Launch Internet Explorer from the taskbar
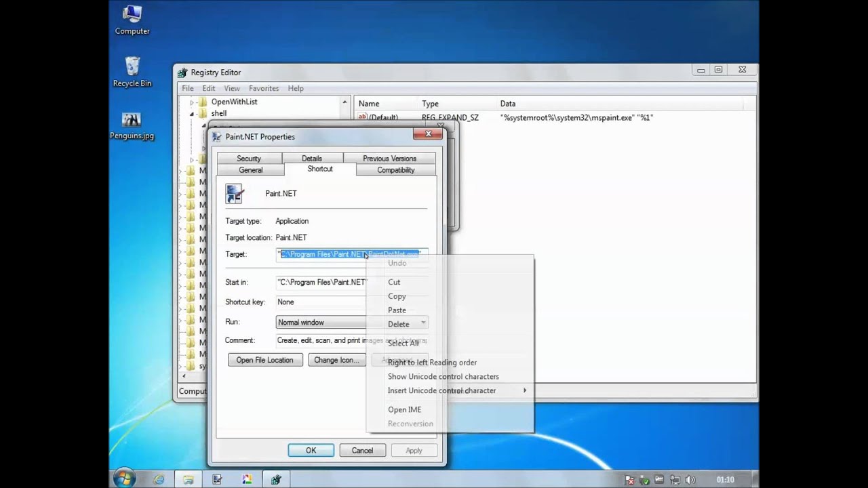Screen dimensions: 868x488 point(159,479)
